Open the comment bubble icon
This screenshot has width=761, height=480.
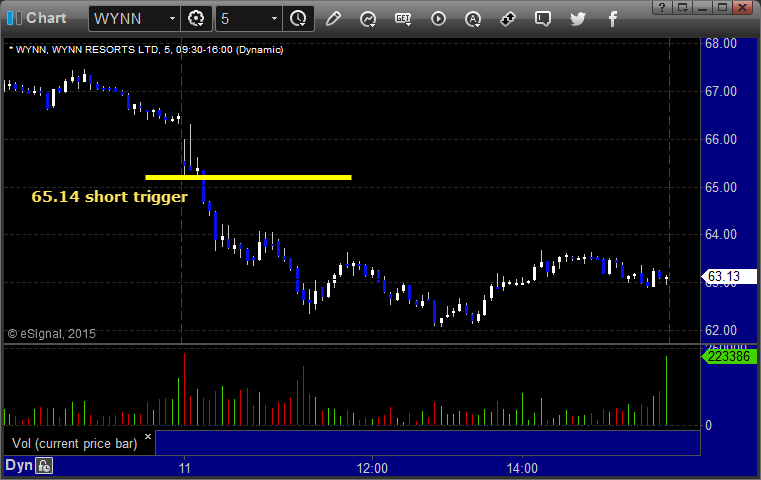pos(543,19)
